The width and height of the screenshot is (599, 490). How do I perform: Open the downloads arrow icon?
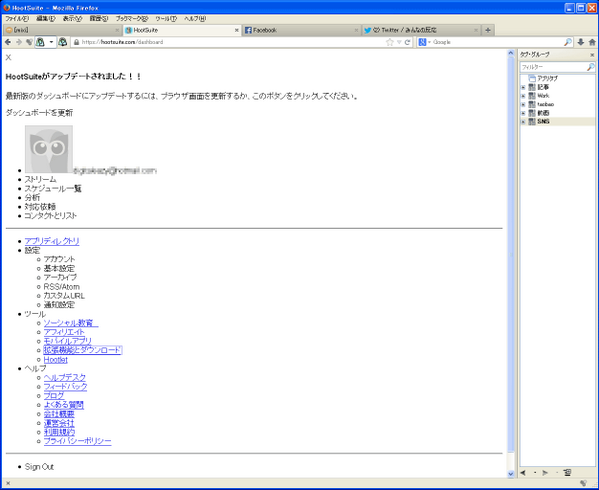tap(581, 42)
